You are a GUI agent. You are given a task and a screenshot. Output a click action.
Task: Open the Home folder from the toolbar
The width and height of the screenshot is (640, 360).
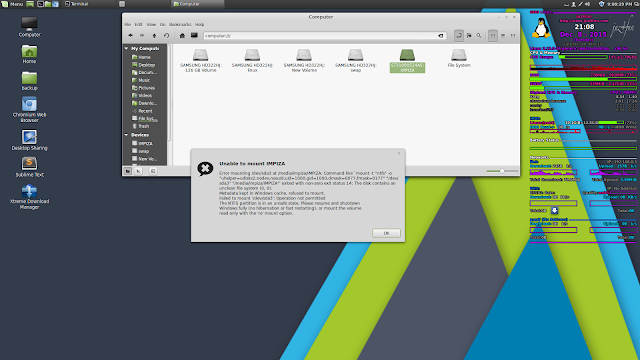coord(182,36)
